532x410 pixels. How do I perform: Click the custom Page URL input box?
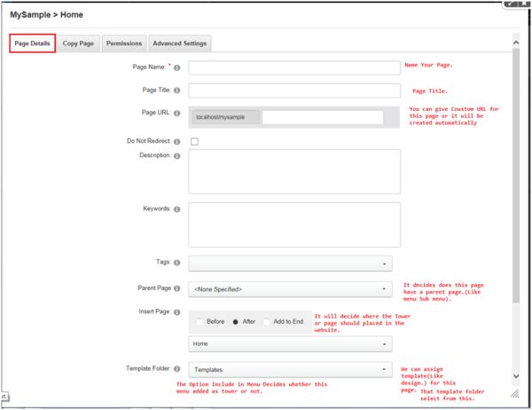click(x=323, y=117)
